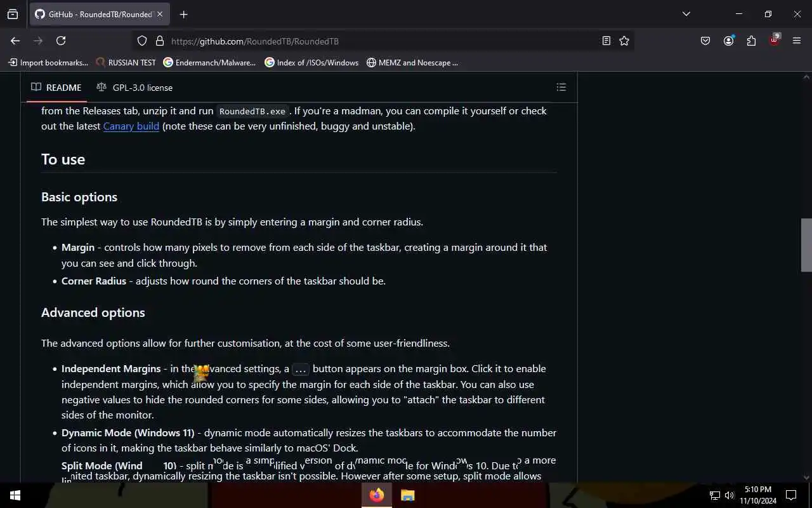Click the Firefox View icon
The image size is (812, 508).
click(x=13, y=14)
